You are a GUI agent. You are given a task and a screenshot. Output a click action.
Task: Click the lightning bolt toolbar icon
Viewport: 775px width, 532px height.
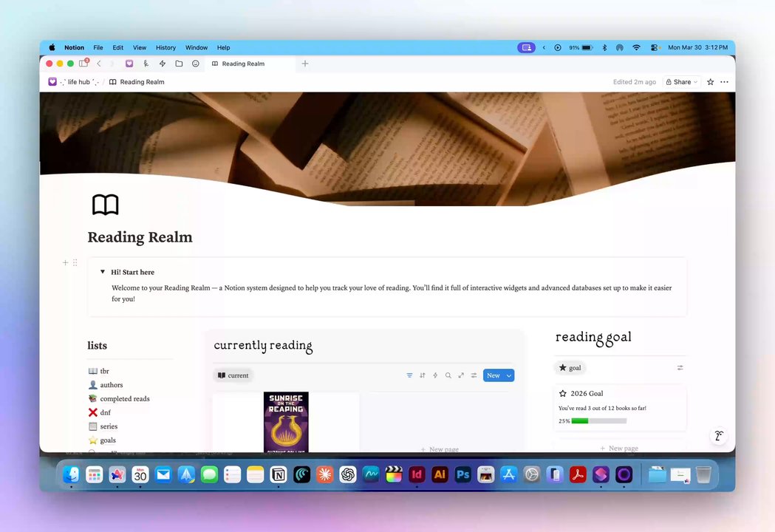pos(162,64)
